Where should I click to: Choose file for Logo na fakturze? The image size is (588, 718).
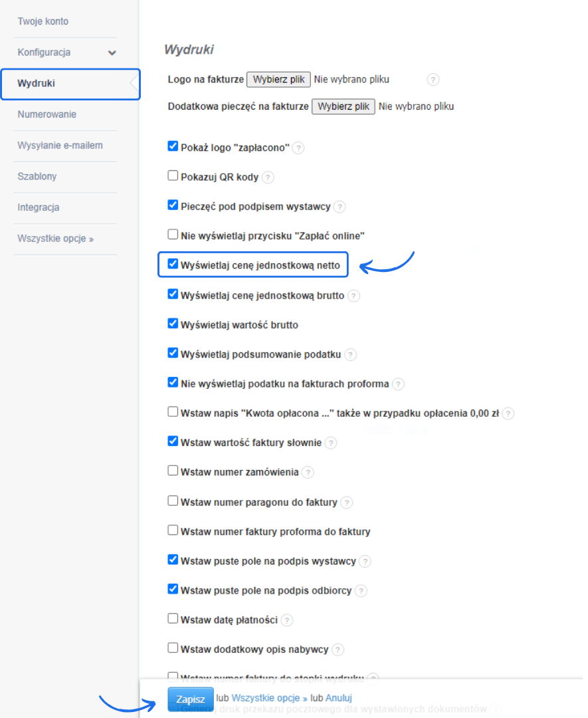[278, 80]
